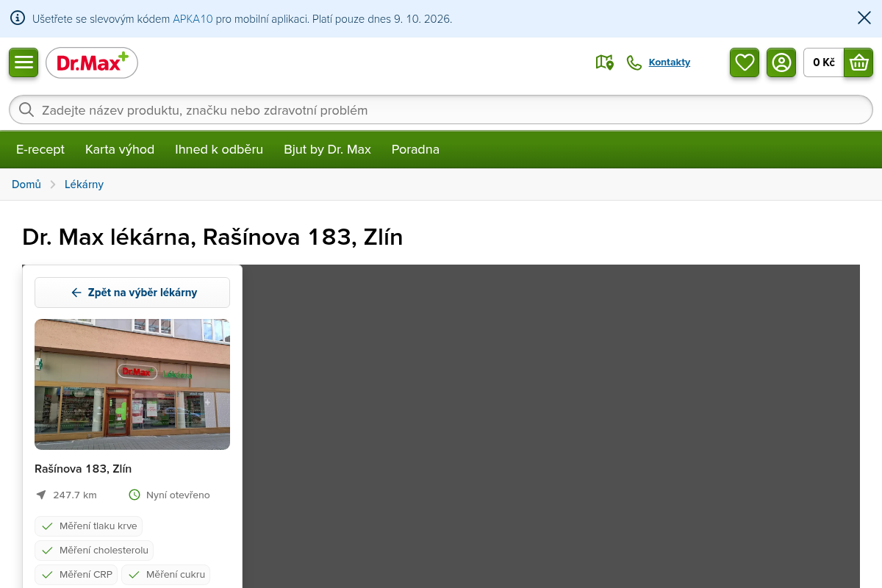Open the Poradna menu item
882x588 pixels.
click(415, 149)
